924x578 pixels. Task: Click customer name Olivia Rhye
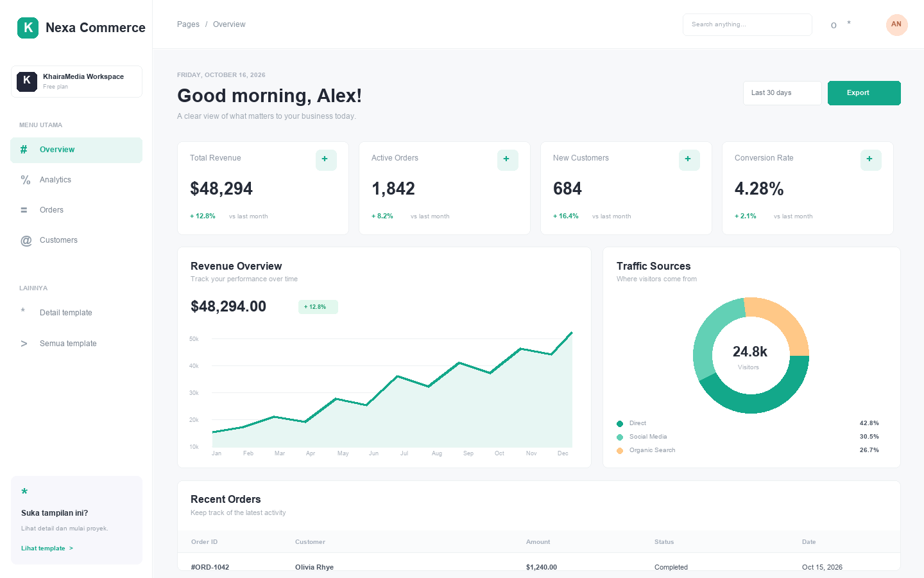(314, 567)
